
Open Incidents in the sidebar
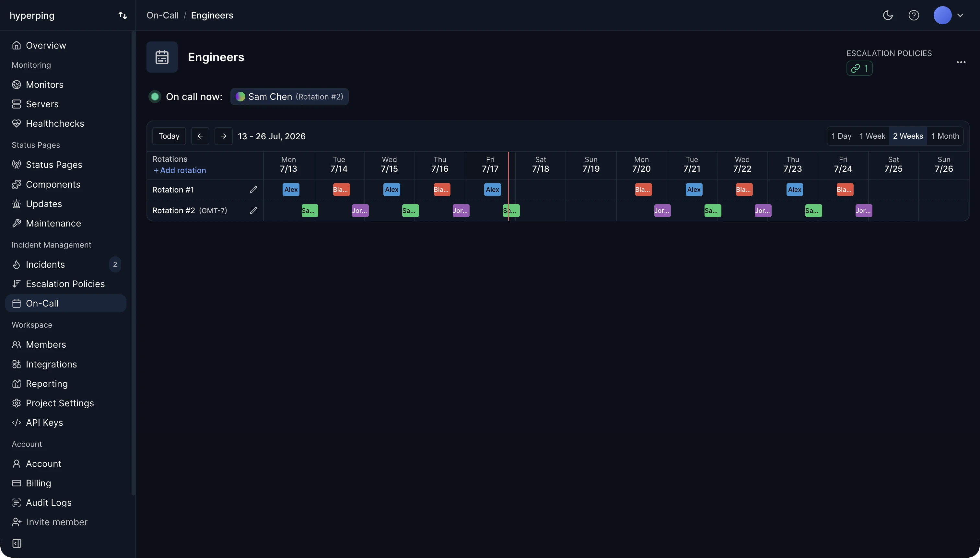(66, 264)
